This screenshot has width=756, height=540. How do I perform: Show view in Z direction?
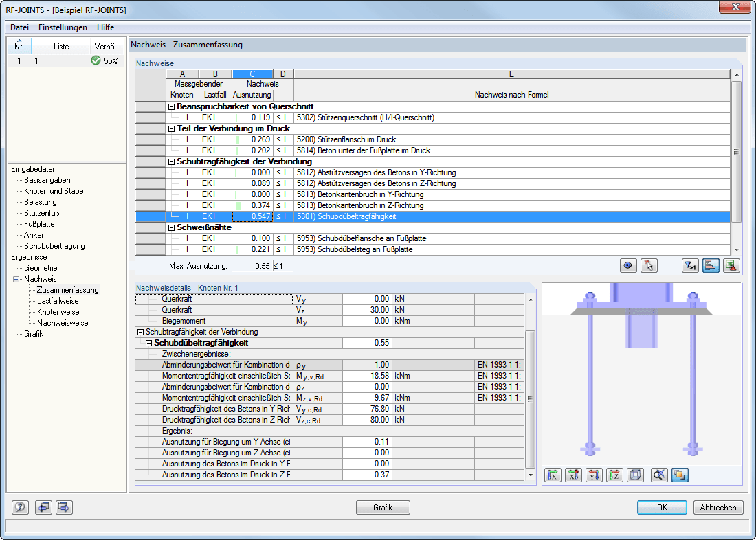(x=614, y=475)
